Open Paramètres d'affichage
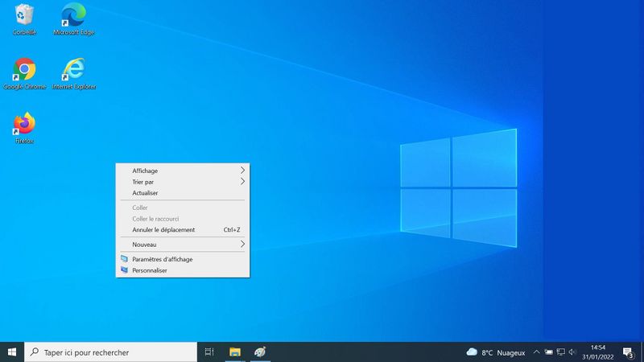Screen dimensions: 644x362 point(183,259)
